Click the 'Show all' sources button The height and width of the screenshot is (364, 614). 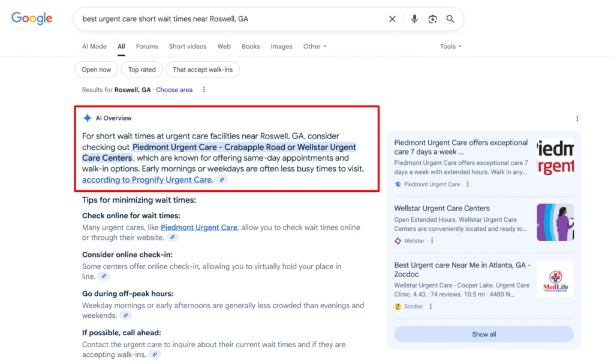click(x=484, y=334)
